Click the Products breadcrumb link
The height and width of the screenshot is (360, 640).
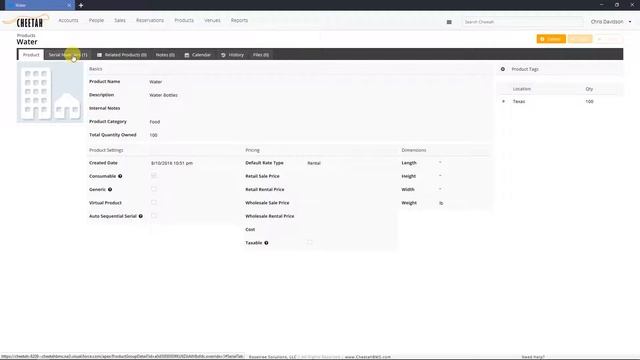(26, 36)
